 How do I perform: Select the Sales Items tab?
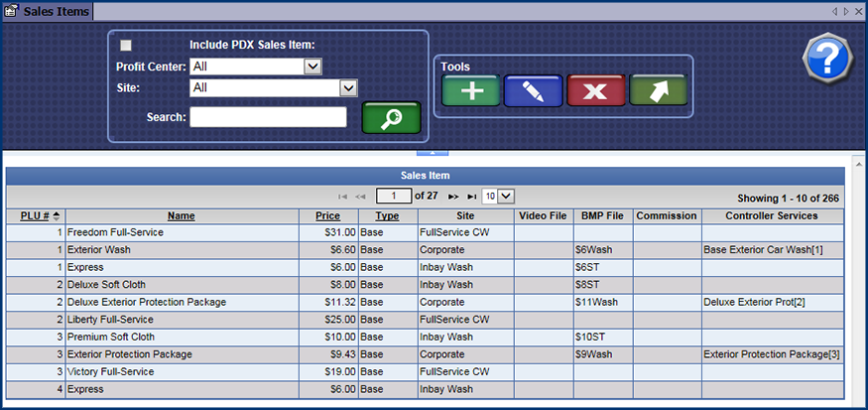click(x=48, y=11)
